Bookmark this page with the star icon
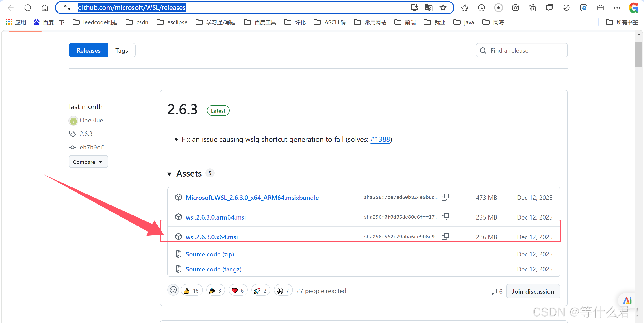 pyautogui.click(x=443, y=8)
